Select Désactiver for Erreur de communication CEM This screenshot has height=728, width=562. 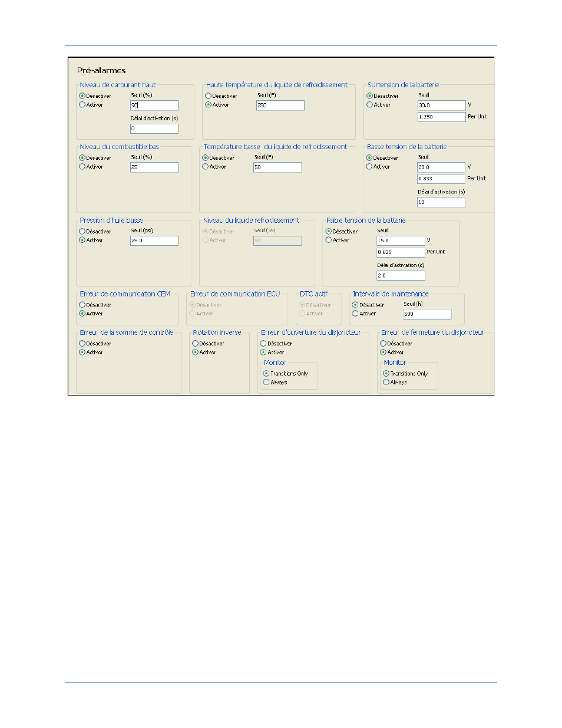pyautogui.click(x=82, y=305)
